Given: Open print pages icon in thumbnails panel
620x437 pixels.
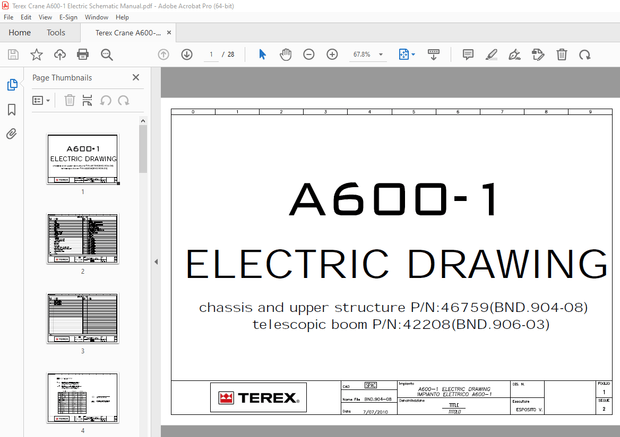Looking at the screenshot, I should [87, 100].
